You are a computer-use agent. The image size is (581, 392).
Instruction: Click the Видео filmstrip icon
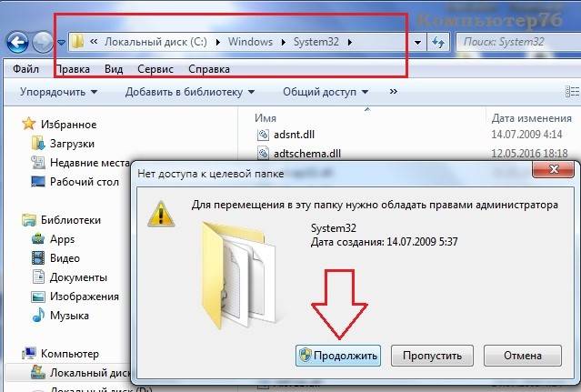point(38,258)
